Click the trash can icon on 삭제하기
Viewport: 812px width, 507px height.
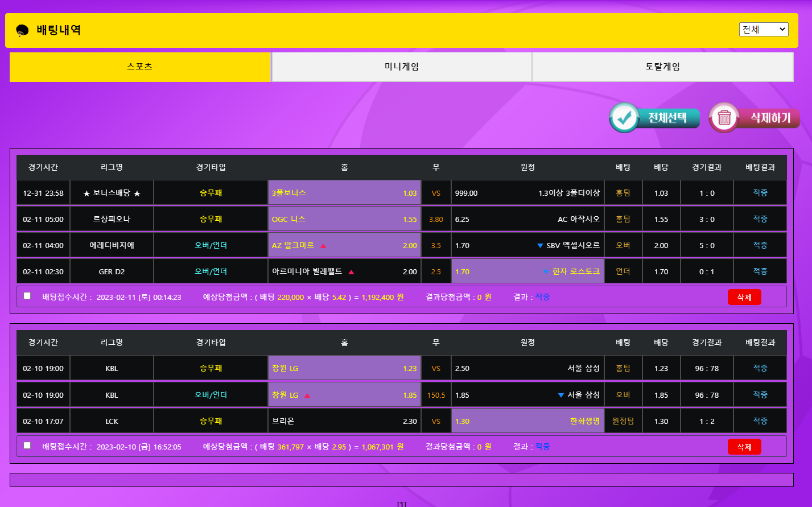(x=724, y=118)
